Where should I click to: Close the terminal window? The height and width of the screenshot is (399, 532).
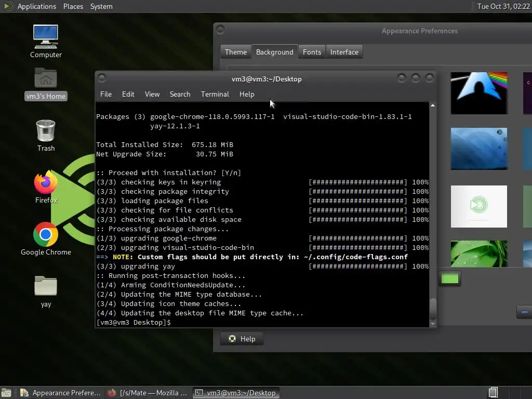pyautogui.click(x=430, y=78)
